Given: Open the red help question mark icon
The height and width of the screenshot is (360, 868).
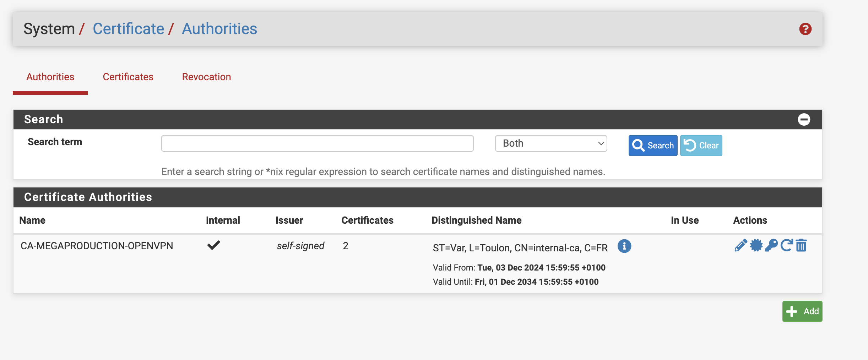Looking at the screenshot, I should (x=805, y=29).
